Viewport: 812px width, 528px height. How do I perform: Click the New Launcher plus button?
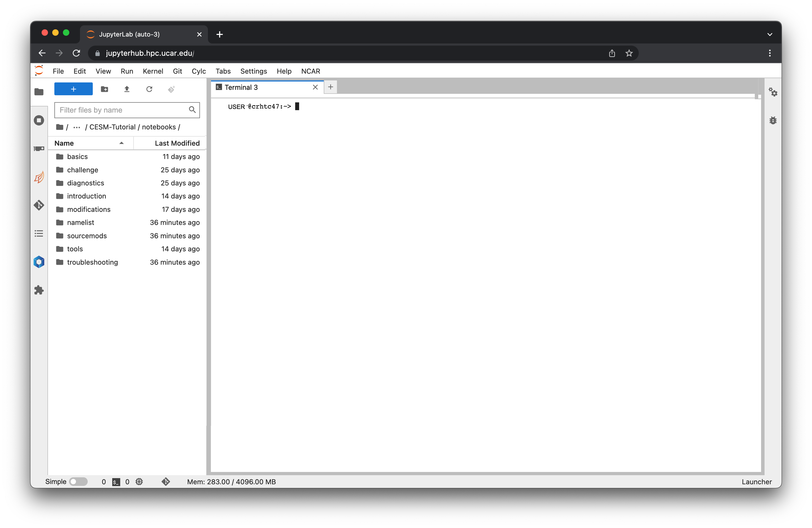tap(73, 89)
